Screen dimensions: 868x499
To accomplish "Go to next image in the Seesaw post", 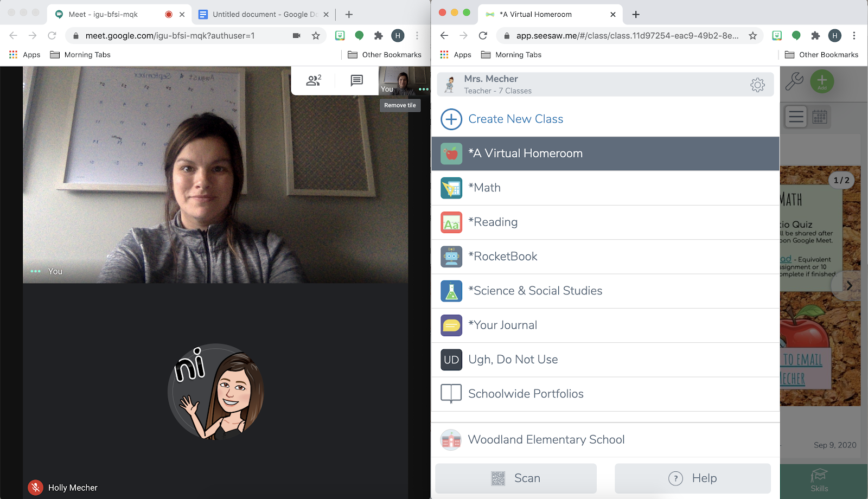I will (x=850, y=286).
